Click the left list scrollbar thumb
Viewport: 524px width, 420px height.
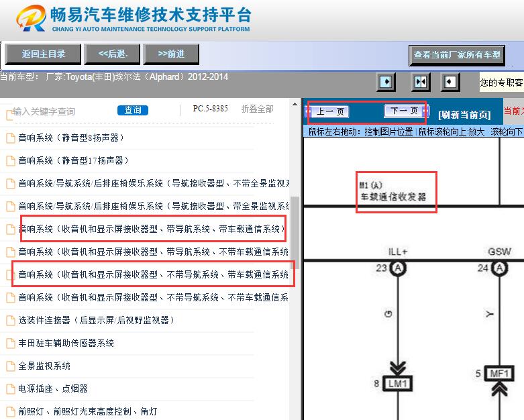295,232
